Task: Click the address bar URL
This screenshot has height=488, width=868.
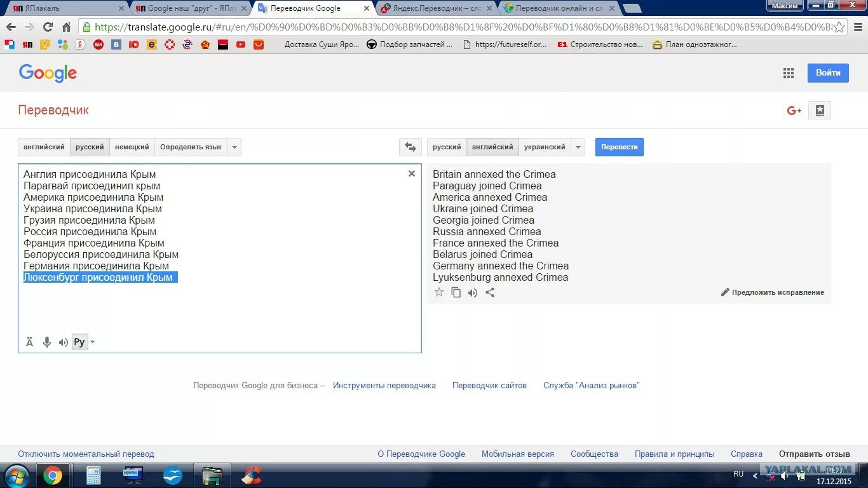Action: coord(463,27)
